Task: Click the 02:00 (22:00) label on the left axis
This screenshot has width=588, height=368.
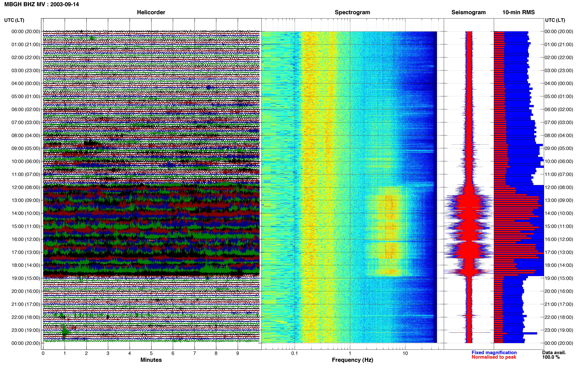Action: pos(26,57)
